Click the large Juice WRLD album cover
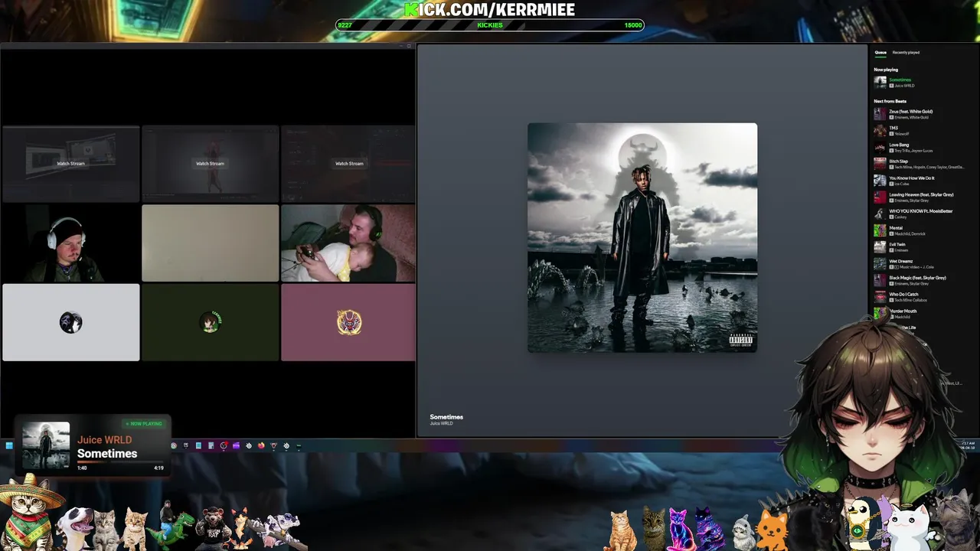Image resolution: width=980 pixels, height=551 pixels. point(642,237)
